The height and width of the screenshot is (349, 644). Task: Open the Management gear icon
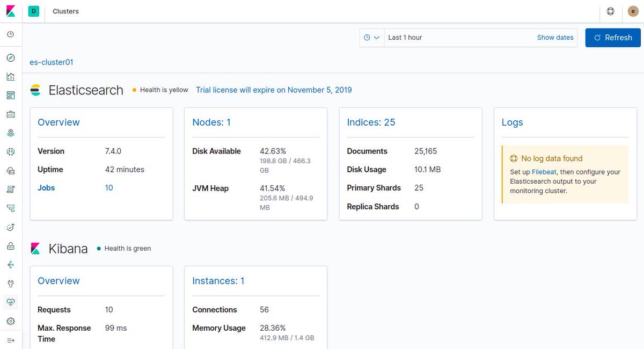[11, 321]
